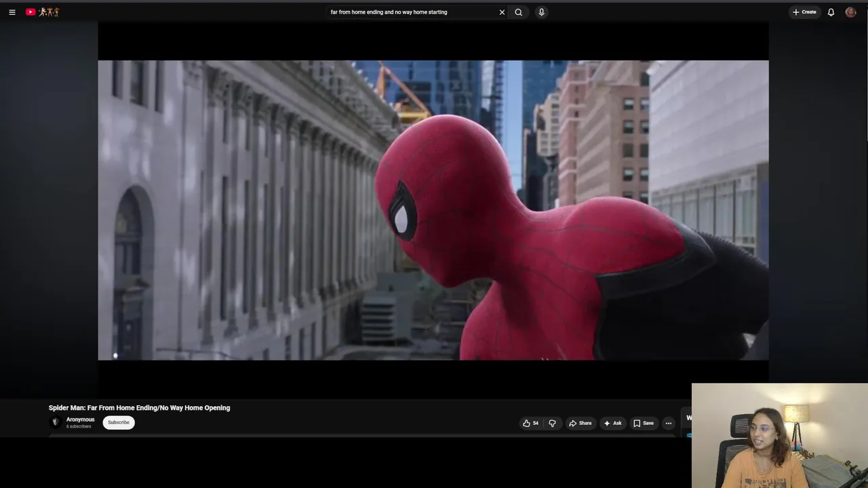Go to YouTube home via logo
Viewport: 868px width, 488px height.
tap(43, 12)
